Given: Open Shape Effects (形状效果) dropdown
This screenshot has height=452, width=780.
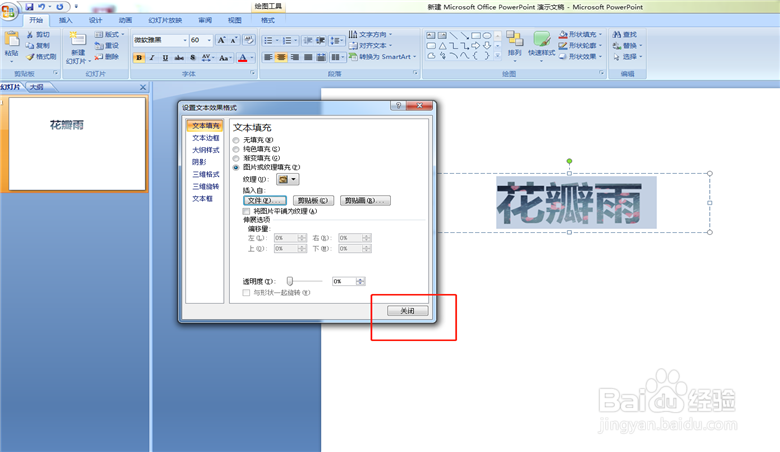Looking at the screenshot, I should pos(580,57).
